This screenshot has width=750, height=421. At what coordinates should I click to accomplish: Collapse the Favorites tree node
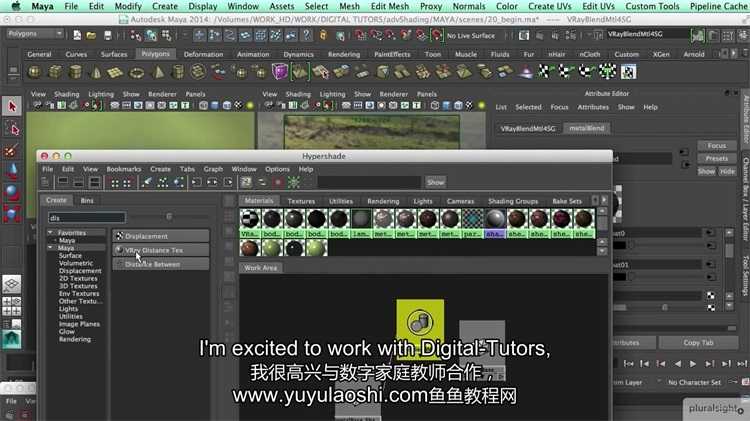pos(50,233)
